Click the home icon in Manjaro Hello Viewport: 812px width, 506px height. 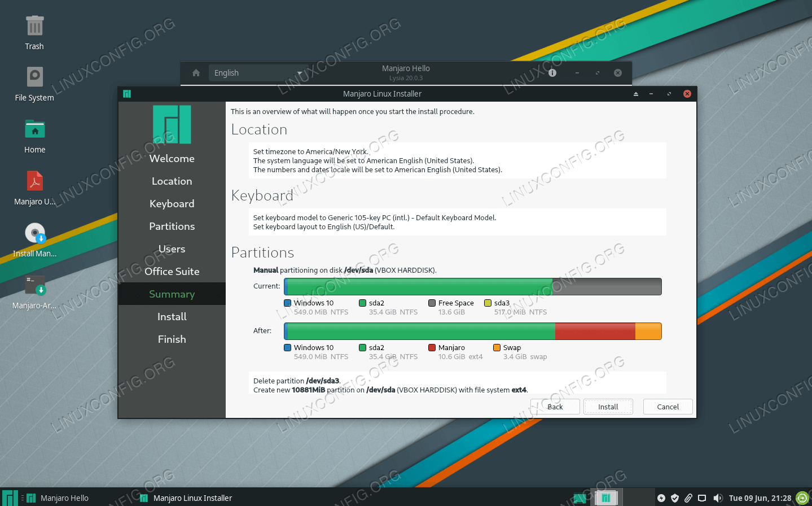pos(196,73)
